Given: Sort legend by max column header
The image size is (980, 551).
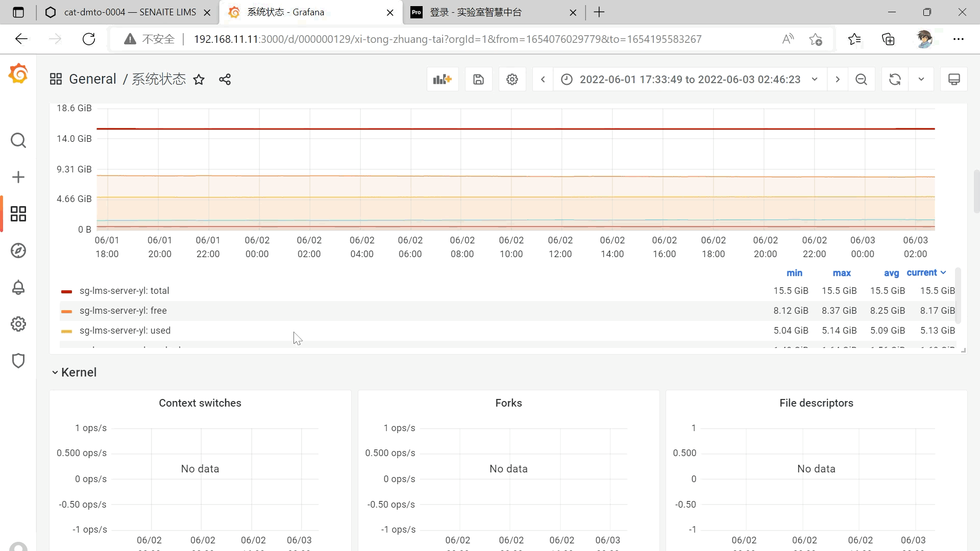Looking at the screenshot, I should pyautogui.click(x=841, y=273).
